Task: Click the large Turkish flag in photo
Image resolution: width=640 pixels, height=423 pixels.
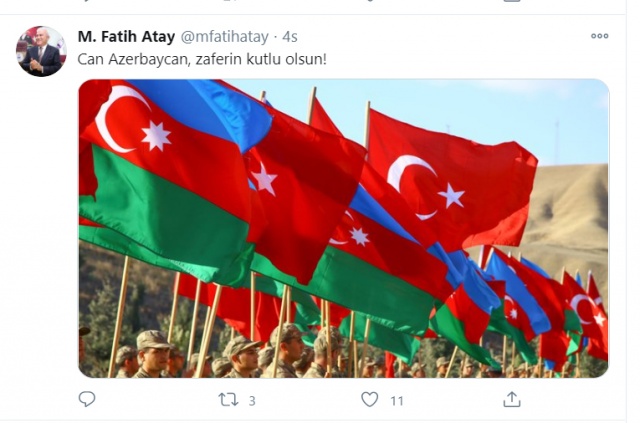Action: tap(449, 180)
